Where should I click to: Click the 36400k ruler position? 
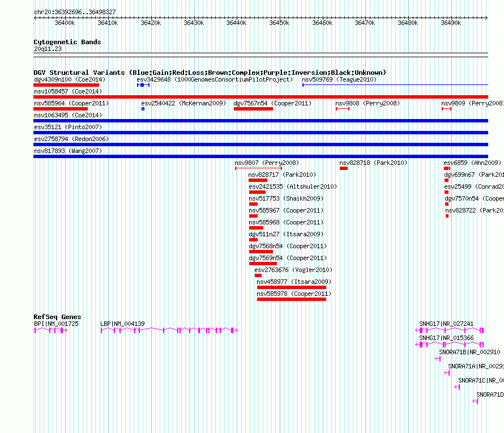65,23
